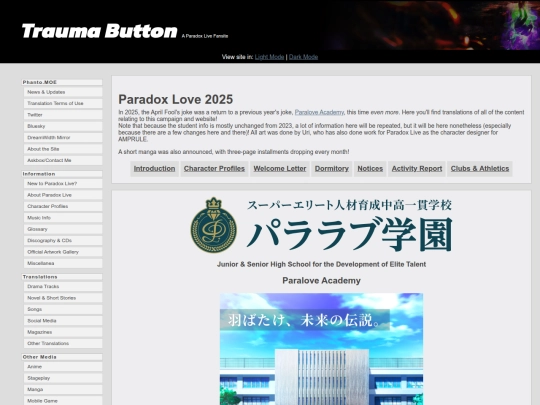Viewport: 540px width, 405px height.
Task: Switch site to Light Mode
Action: pos(269,57)
